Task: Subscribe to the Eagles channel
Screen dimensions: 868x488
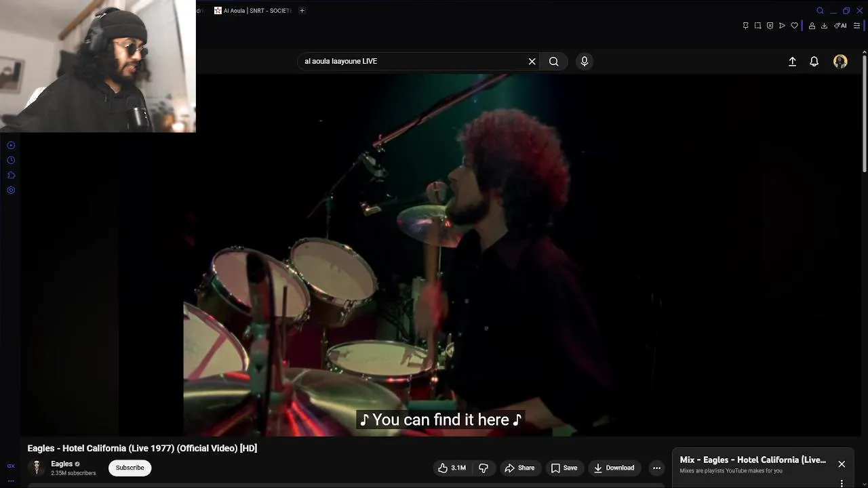Action: (130, 468)
